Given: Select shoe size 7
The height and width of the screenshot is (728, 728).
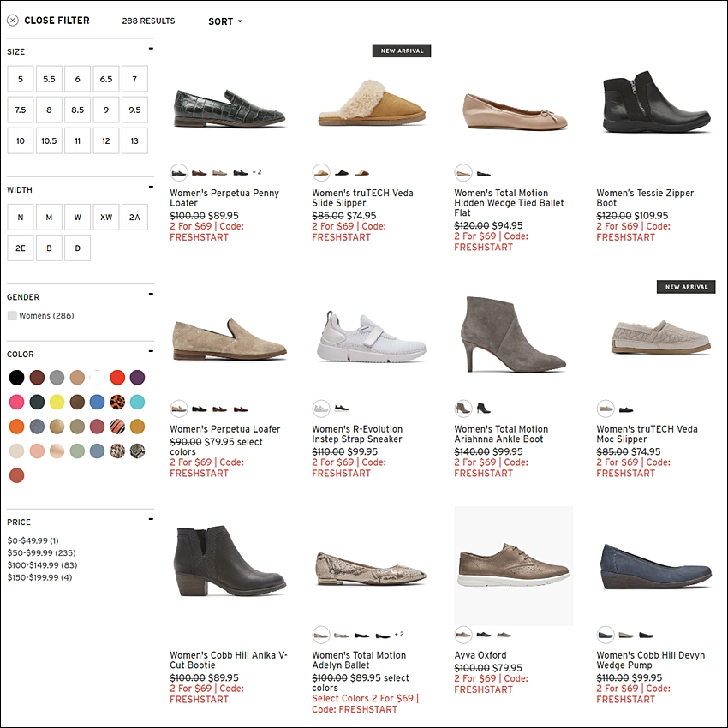Looking at the screenshot, I should click(134, 79).
